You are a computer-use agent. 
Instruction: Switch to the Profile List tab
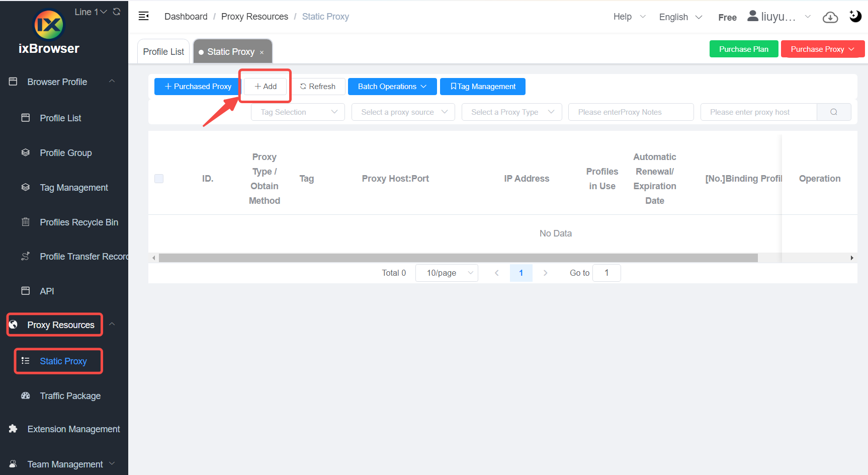(x=163, y=52)
